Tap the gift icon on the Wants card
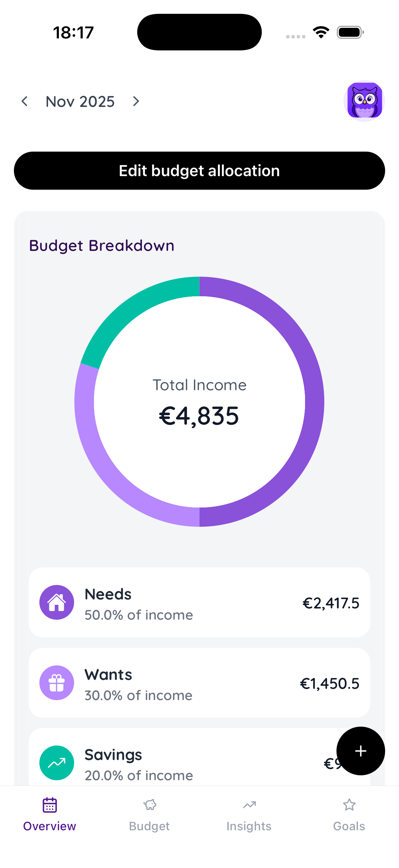 [x=57, y=683]
